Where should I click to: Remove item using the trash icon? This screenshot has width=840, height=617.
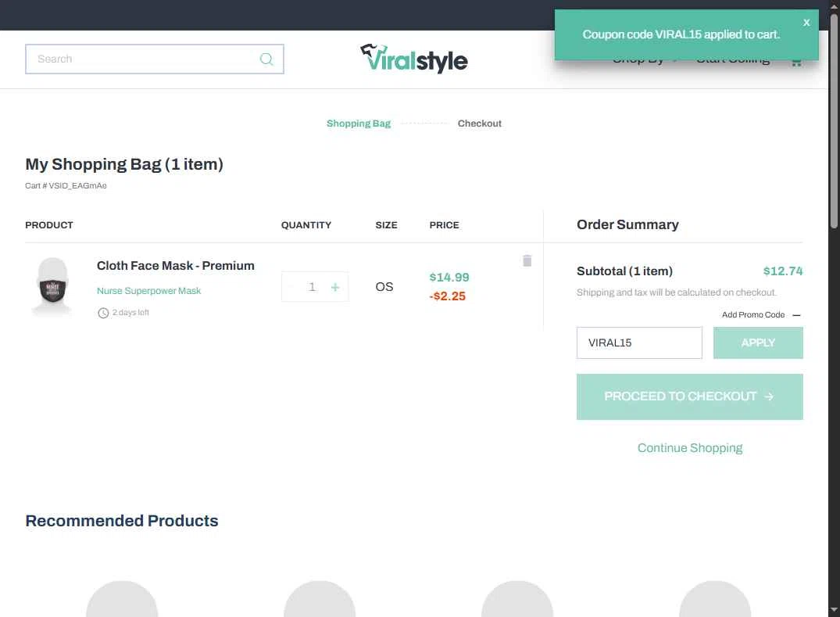pyautogui.click(x=527, y=260)
